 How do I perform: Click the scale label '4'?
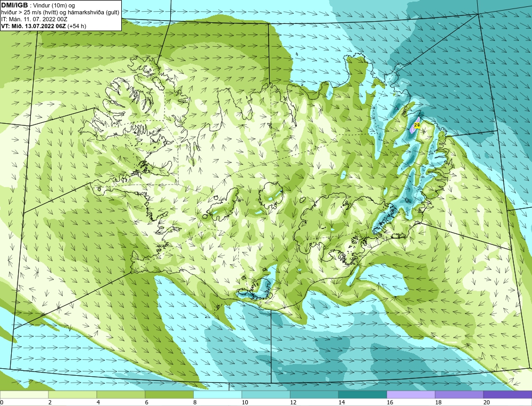98,402
